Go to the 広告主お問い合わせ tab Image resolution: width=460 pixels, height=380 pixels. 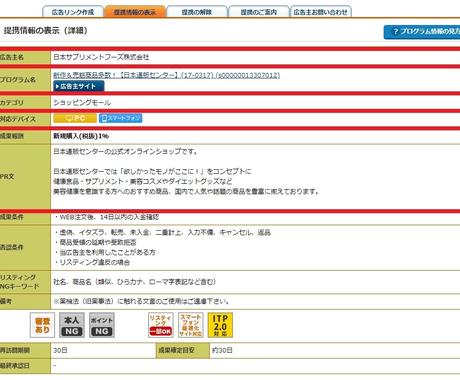[x=320, y=12]
